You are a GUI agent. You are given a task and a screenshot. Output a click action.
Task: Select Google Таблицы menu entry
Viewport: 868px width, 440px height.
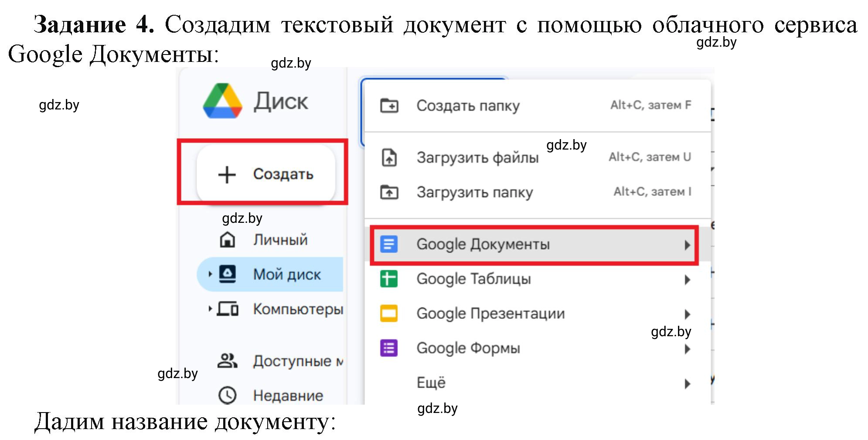(x=538, y=279)
